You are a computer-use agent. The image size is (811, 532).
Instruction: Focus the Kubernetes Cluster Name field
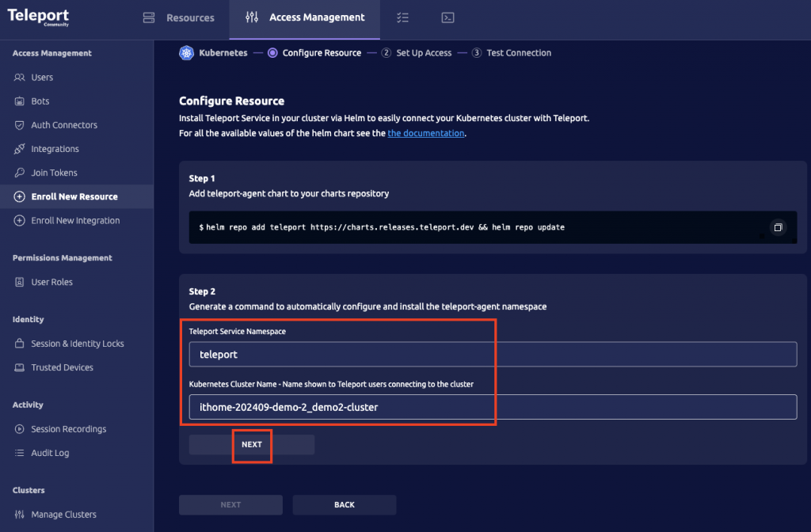click(x=493, y=407)
